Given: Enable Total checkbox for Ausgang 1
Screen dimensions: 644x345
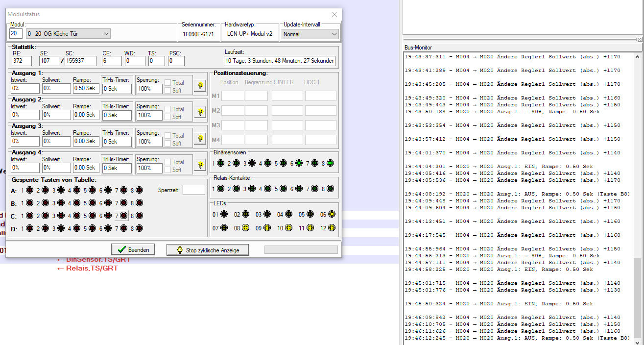Looking at the screenshot, I should (167, 83).
